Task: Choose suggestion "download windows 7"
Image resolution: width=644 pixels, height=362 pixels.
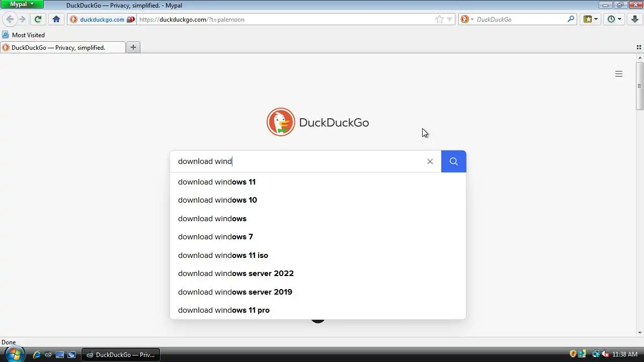Action: pos(318,237)
